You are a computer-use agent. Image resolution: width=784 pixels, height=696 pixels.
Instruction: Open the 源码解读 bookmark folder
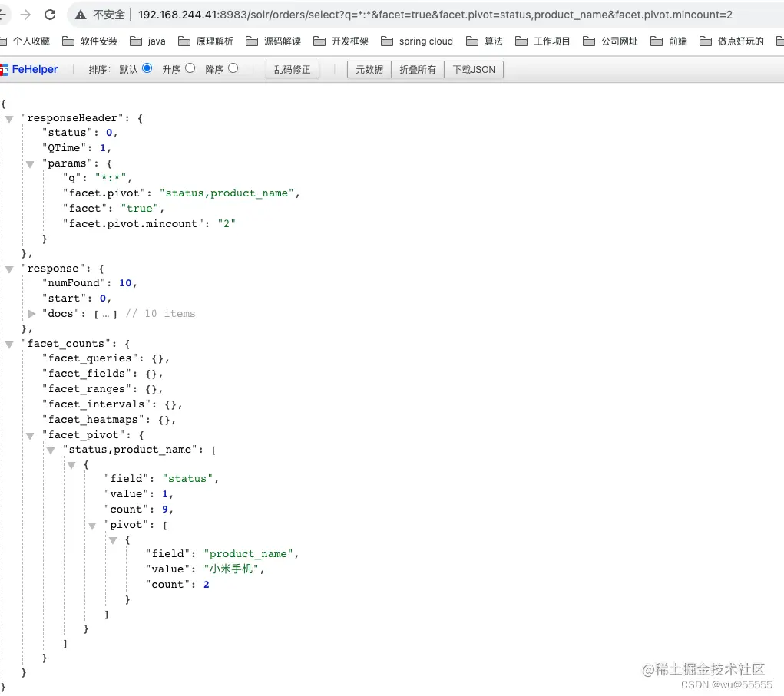click(273, 41)
